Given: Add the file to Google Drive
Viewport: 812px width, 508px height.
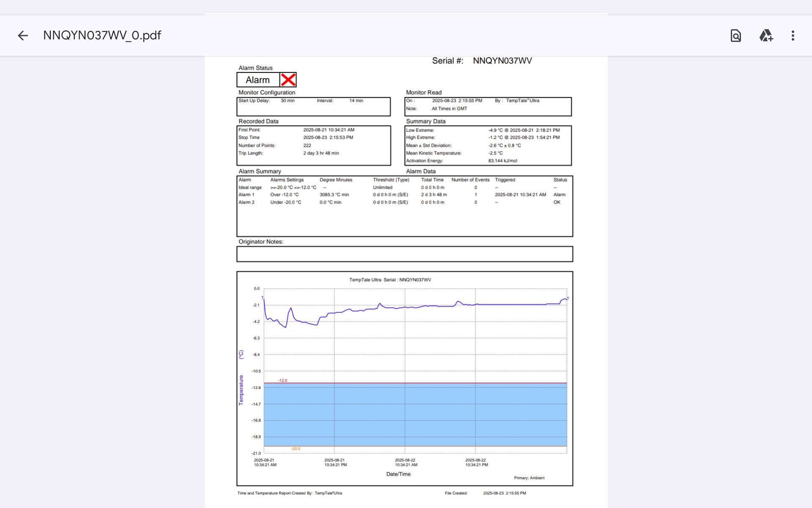Looking at the screenshot, I should click(x=766, y=36).
